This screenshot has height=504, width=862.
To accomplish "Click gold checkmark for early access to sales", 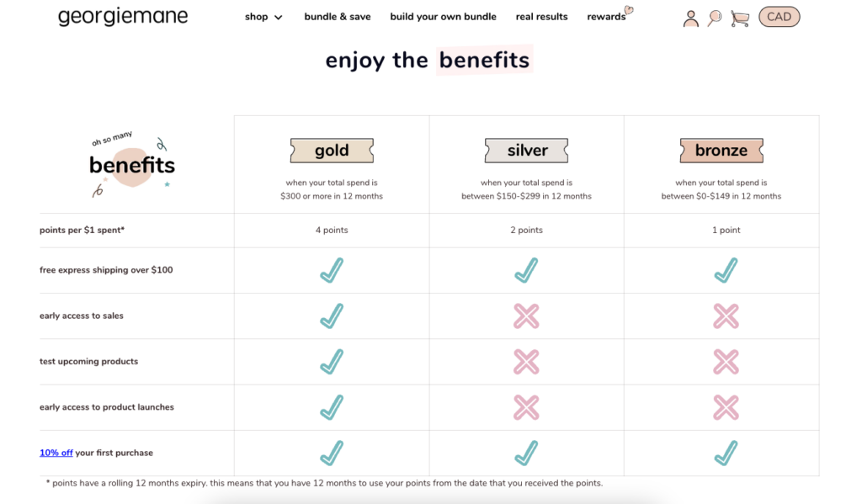I will [332, 316].
